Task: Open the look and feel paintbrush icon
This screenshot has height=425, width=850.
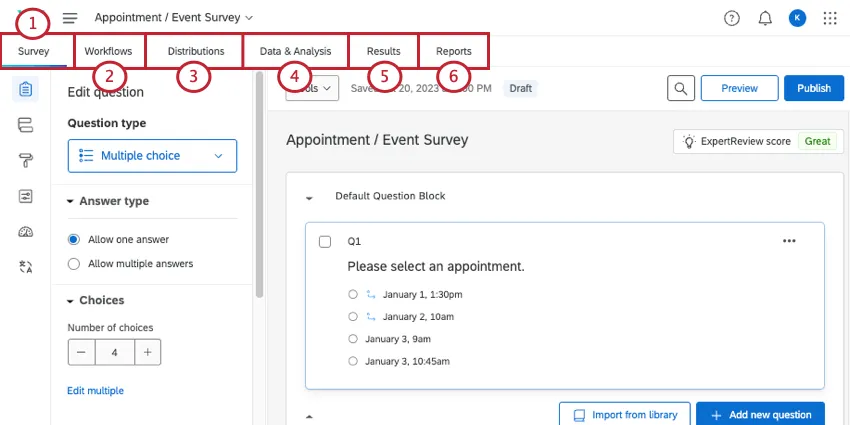Action: (26, 160)
